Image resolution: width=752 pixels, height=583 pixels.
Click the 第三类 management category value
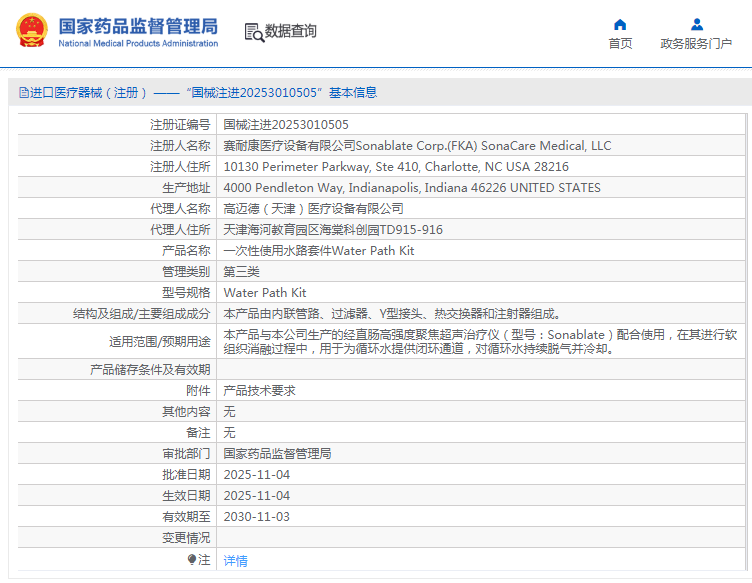coord(241,272)
